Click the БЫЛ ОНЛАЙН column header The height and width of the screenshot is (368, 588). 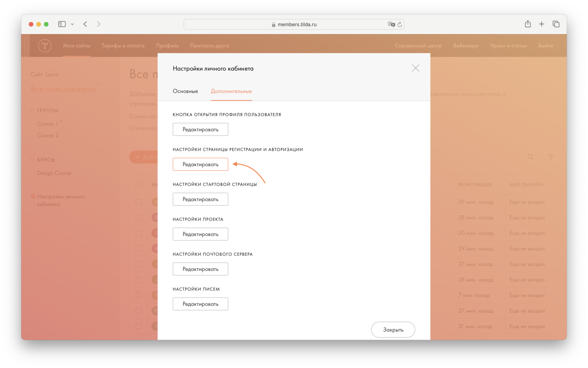click(x=526, y=185)
